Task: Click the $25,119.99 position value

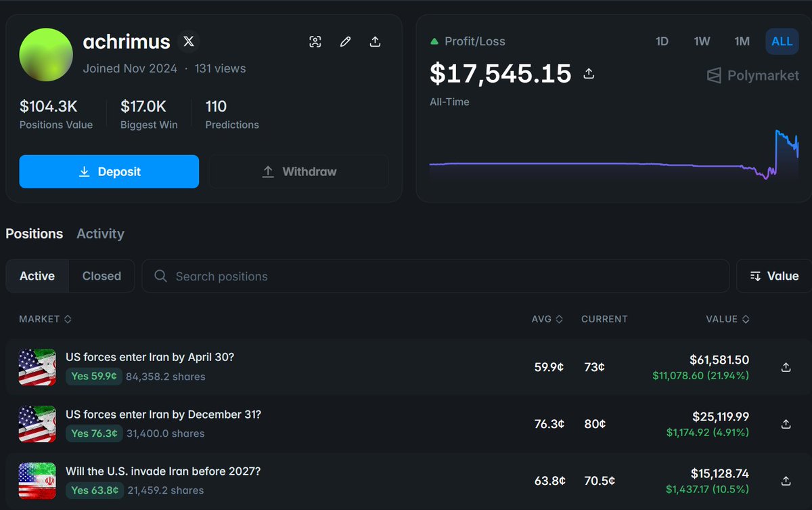Action: [x=721, y=417]
